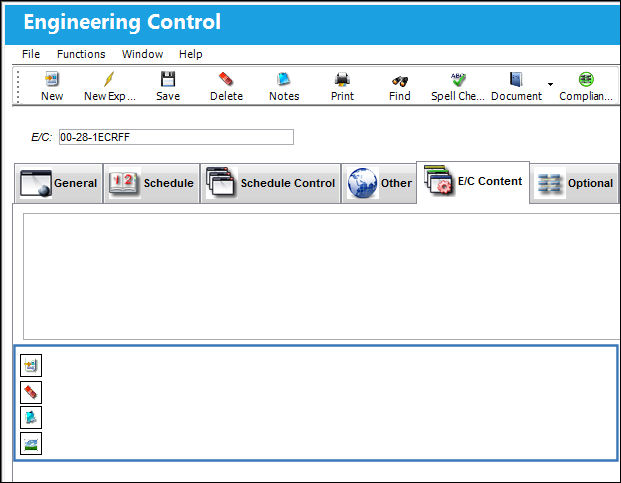Click the E/C input field
Viewport: 621px width, 483px height.
coord(176,137)
